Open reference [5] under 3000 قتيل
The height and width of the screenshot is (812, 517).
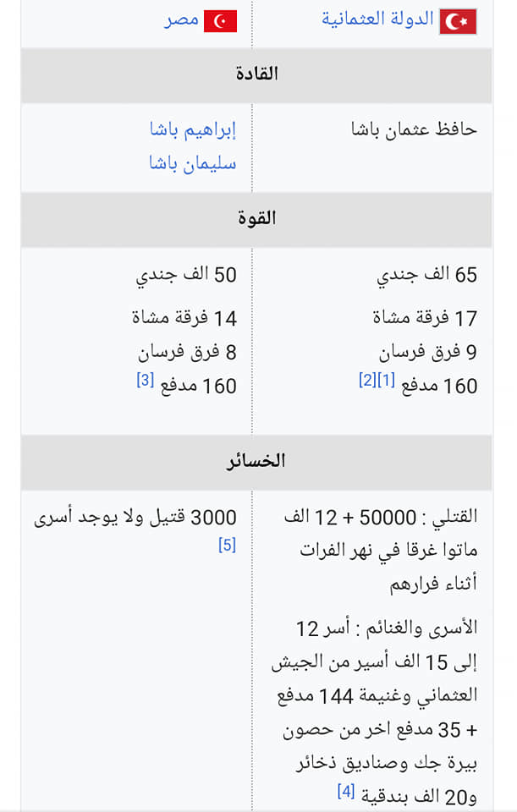point(227,545)
